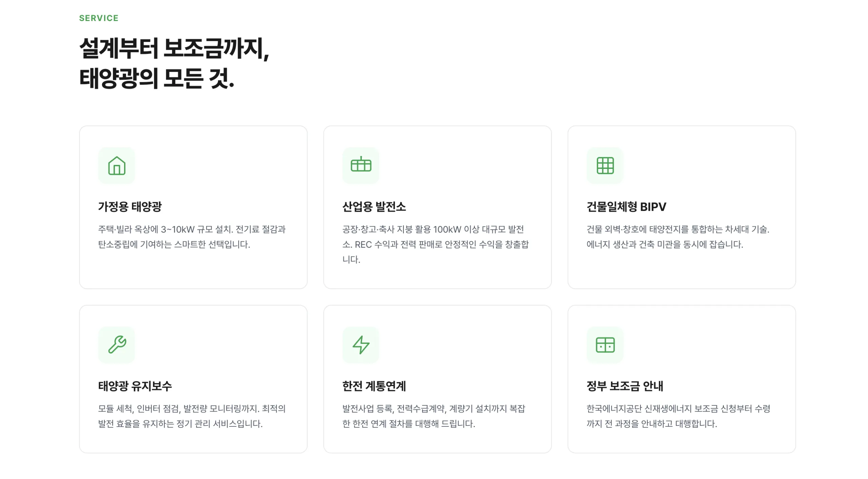Click the wrench icon for 태양광 유지보수

tap(116, 345)
